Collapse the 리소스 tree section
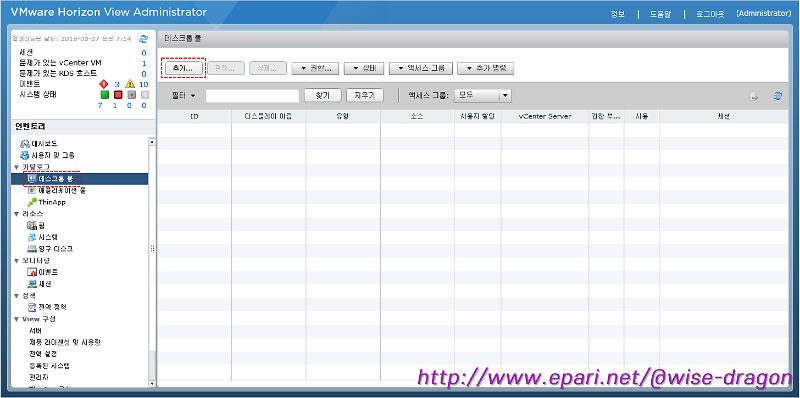800x398 pixels. 17,214
